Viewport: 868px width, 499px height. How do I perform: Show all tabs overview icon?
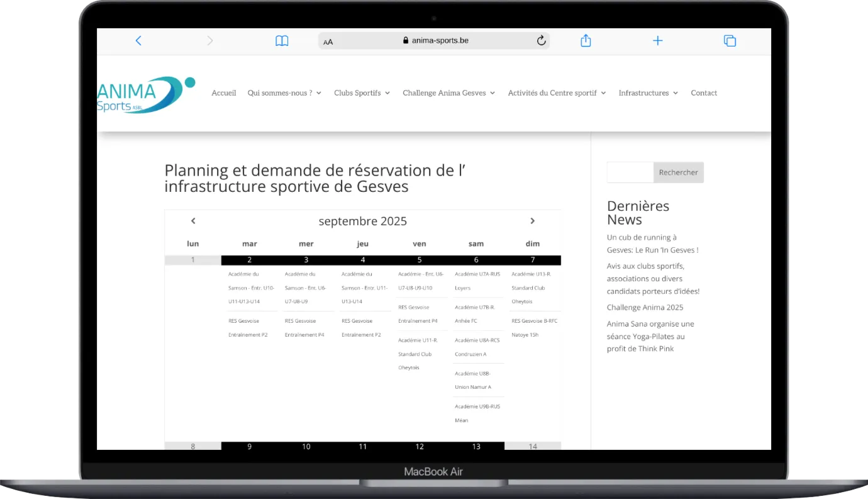pyautogui.click(x=730, y=41)
